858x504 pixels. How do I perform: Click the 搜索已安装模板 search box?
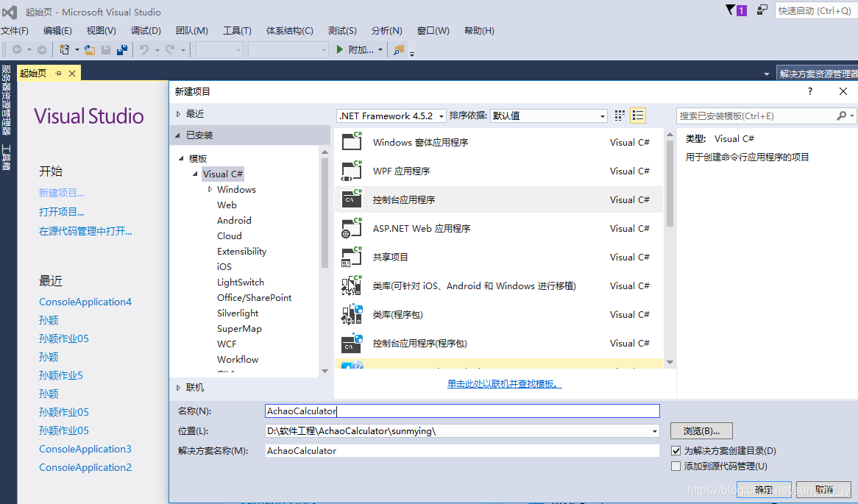[765, 116]
